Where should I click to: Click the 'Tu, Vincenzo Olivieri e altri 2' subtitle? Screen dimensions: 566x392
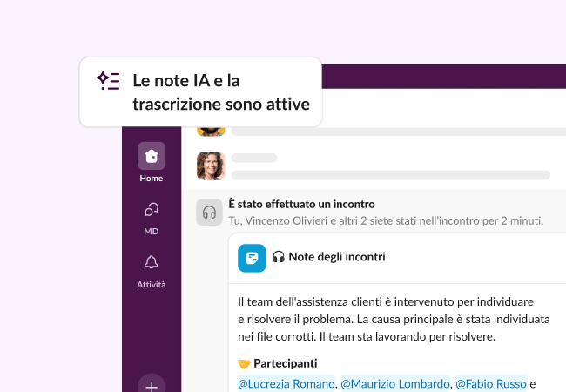386,220
